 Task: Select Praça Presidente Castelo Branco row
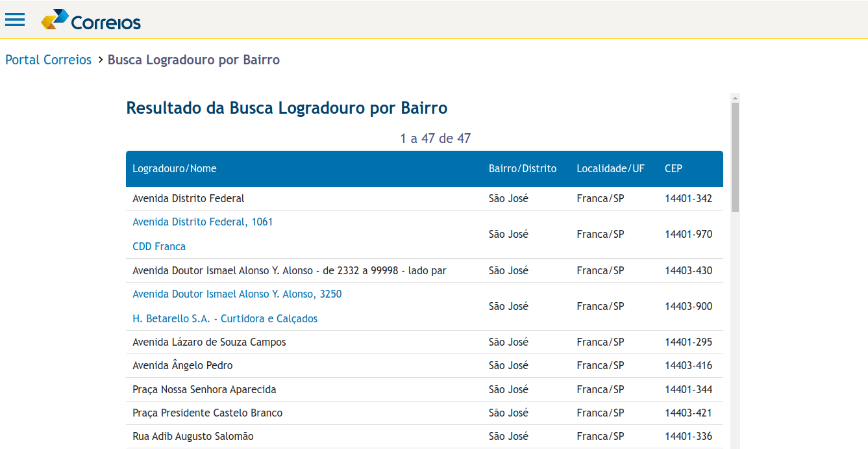208,413
